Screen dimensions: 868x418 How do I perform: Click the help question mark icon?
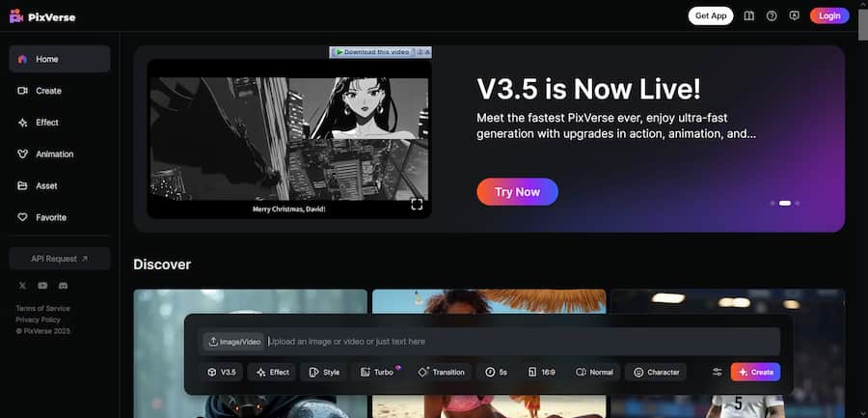(x=772, y=16)
